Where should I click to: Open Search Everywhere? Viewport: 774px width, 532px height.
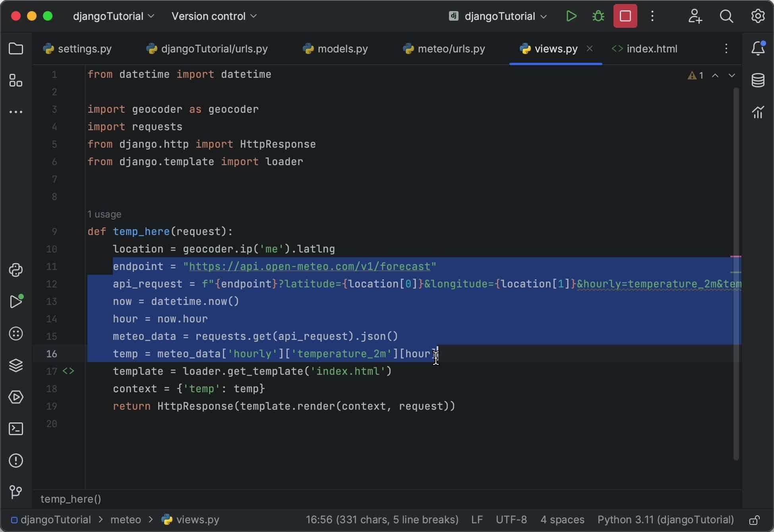click(727, 16)
